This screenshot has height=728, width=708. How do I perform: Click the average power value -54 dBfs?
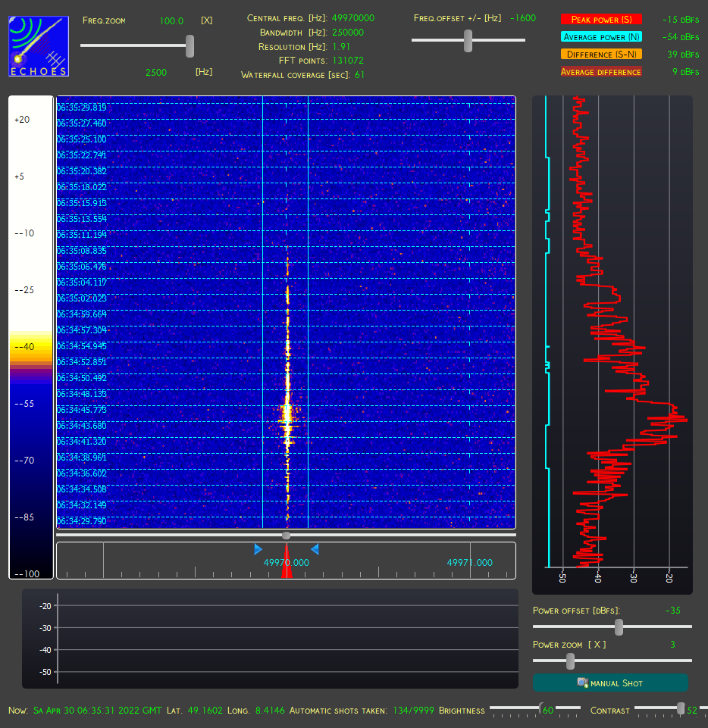(x=681, y=36)
